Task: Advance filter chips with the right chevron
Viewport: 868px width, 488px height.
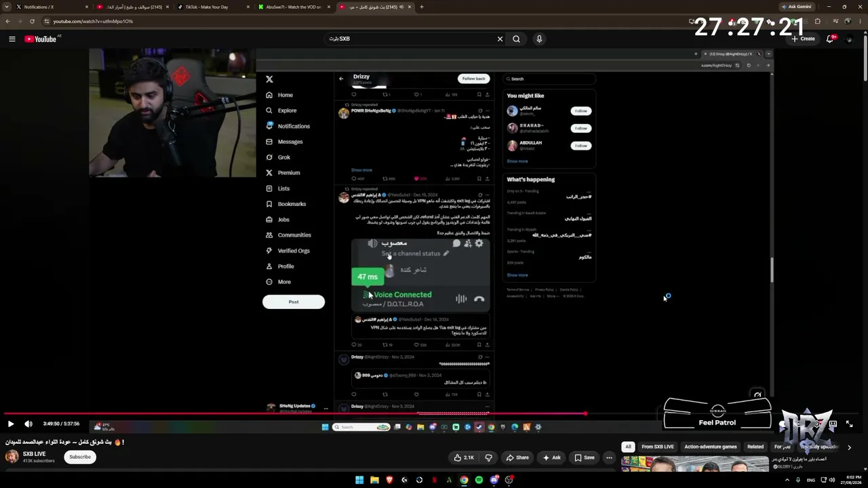Action: (x=849, y=447)
